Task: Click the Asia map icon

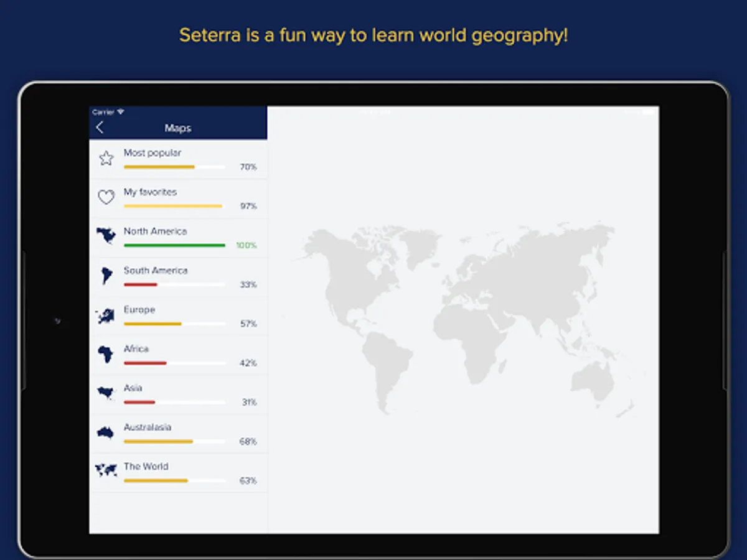Action: click(x=106, y=393)
